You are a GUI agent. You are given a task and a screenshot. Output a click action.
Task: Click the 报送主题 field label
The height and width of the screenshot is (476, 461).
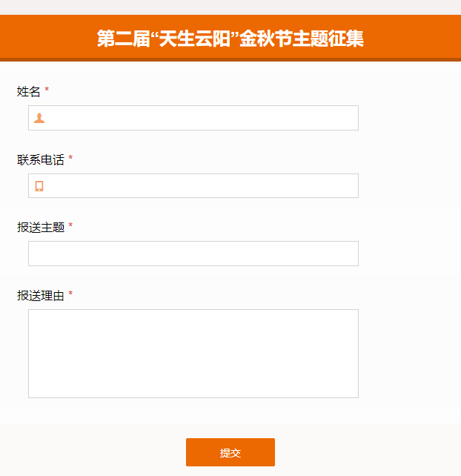41,227
